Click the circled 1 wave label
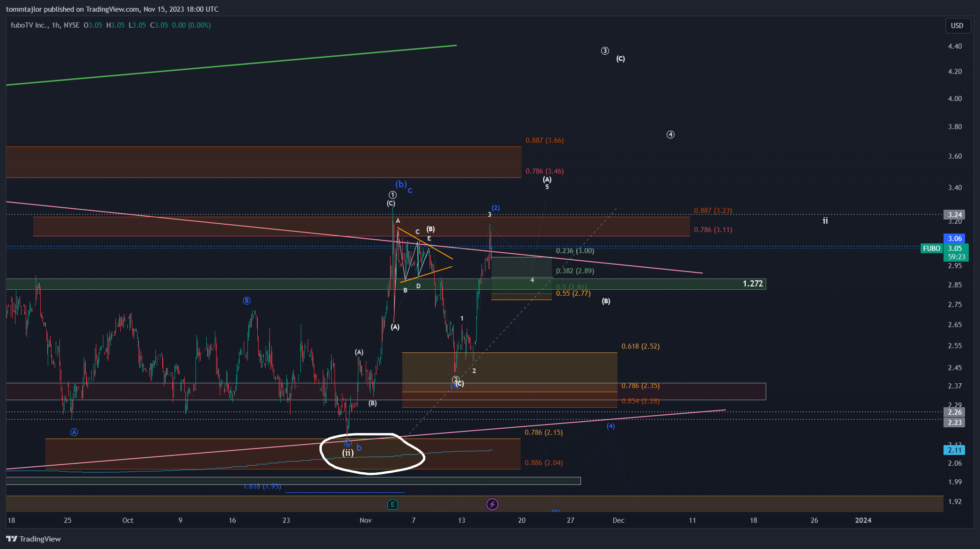The image size is (980, 549). point(392,195)
